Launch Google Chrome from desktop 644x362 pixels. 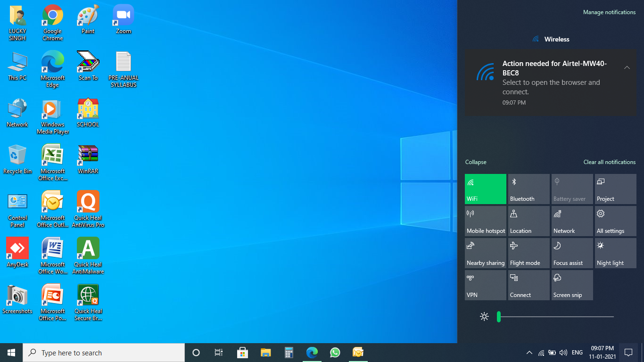coord(53,23)
